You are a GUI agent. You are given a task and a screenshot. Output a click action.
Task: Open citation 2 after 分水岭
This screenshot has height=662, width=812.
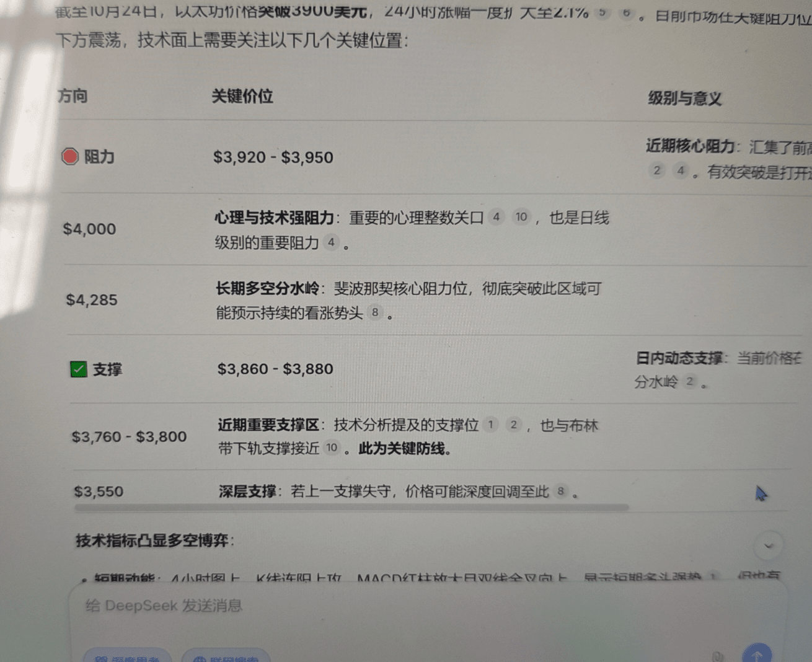tap(689, 382)
